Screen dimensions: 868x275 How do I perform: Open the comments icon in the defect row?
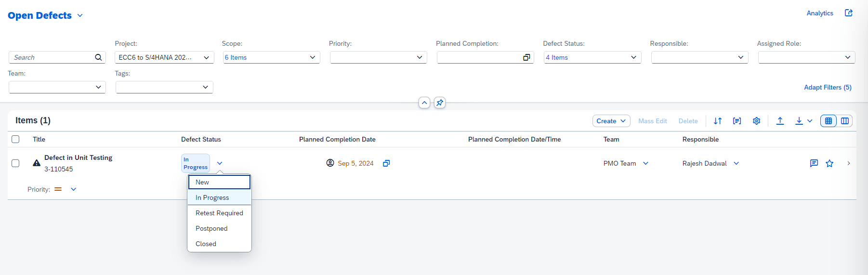point(814,163)
